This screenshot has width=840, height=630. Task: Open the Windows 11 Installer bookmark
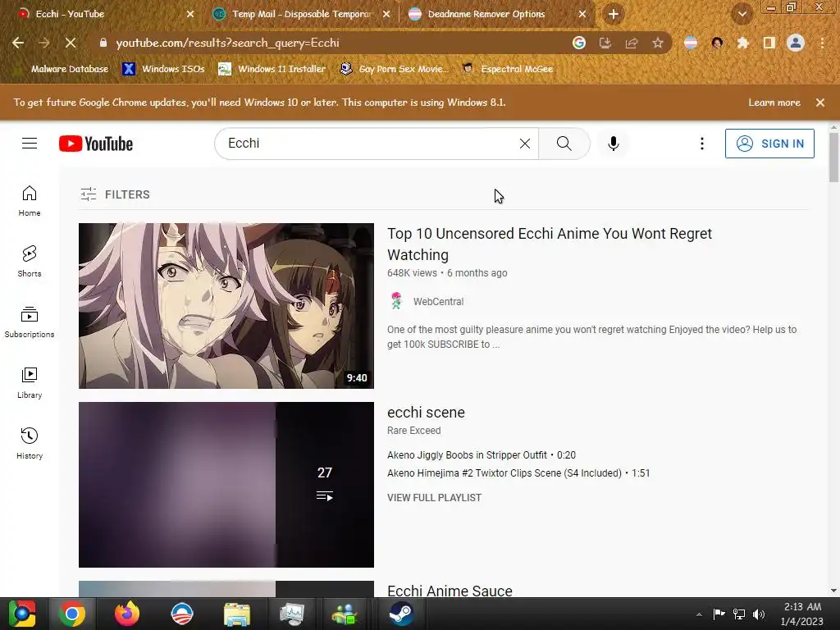pos(272,69)
